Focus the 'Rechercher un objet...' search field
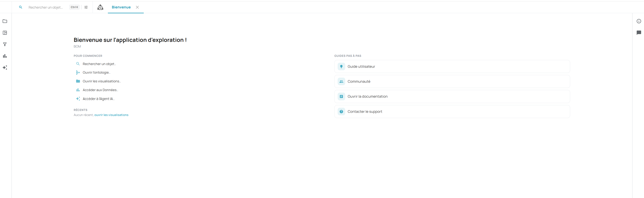 [46, 8]
